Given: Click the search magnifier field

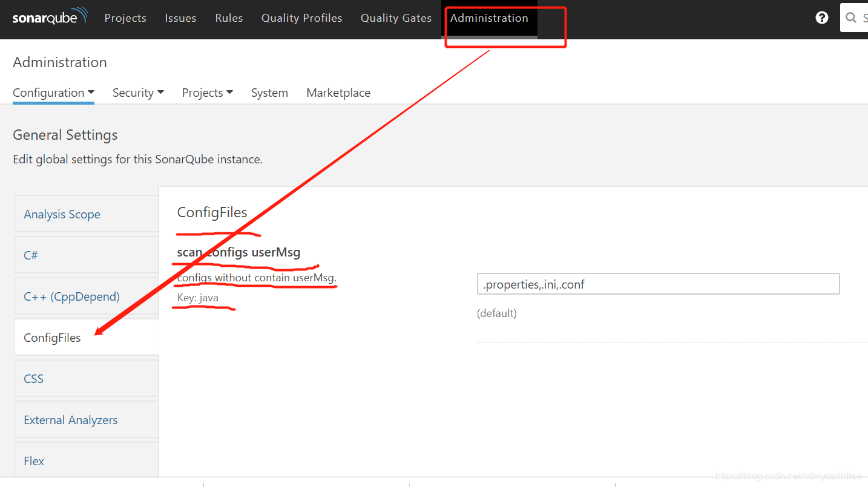Looking at the screenshot, I should [x=854, y=18].
